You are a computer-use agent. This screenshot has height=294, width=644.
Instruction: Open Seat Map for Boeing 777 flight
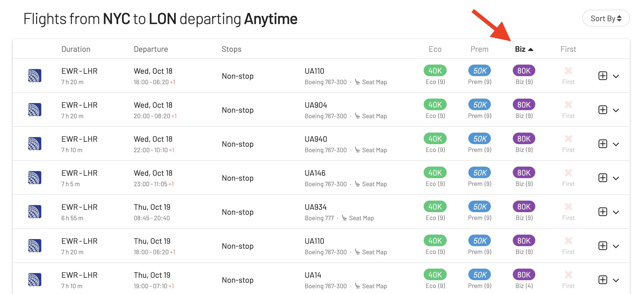(358, 218)
